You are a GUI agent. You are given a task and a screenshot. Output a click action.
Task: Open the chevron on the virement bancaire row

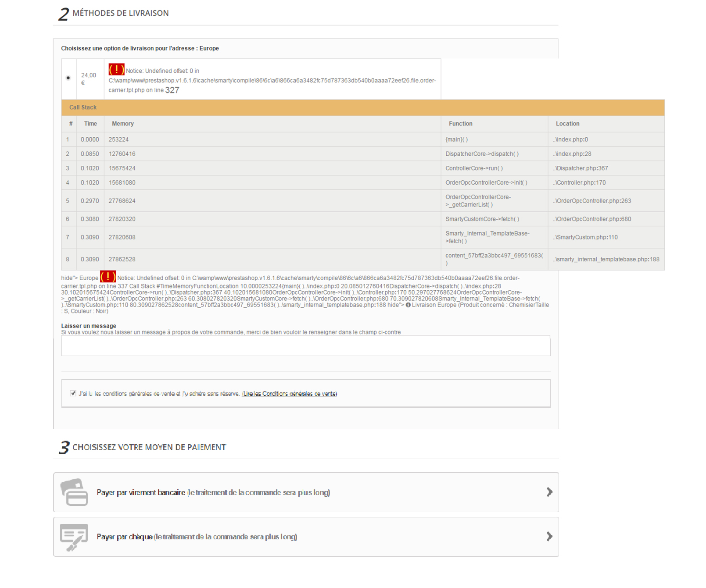coord(549,492)
